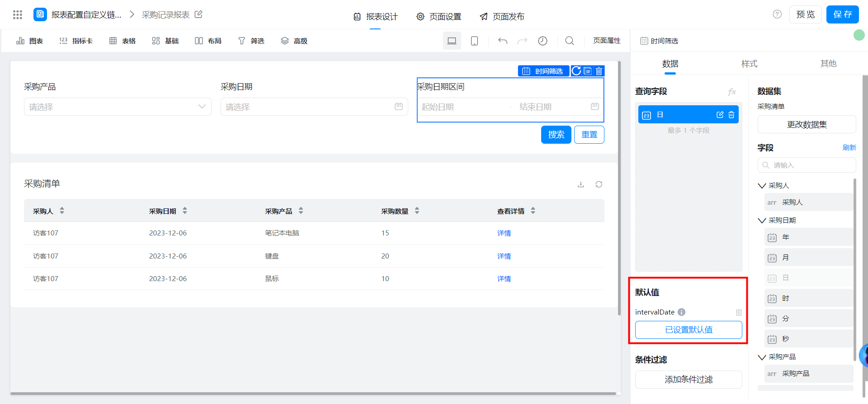Viewport: 868px width, 404px height.
Task: Collapse the 采购人 field group
Action: [762, 186]
